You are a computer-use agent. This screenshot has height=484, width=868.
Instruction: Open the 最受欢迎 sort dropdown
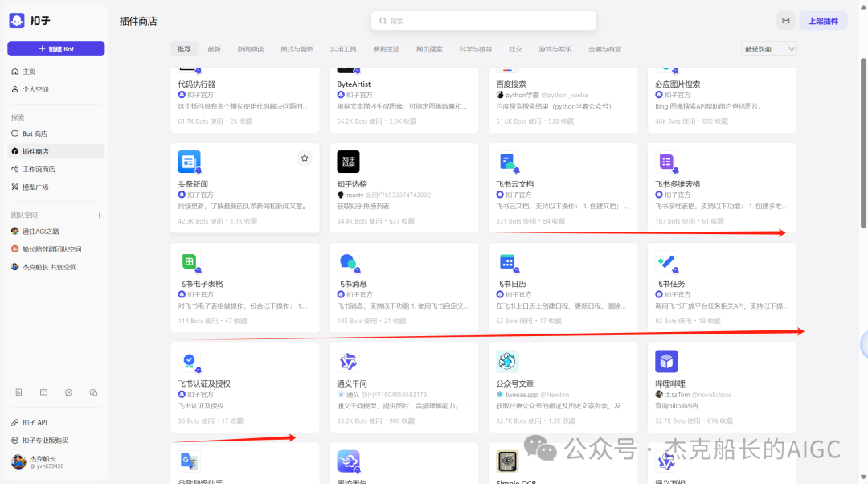click(769, 49)
